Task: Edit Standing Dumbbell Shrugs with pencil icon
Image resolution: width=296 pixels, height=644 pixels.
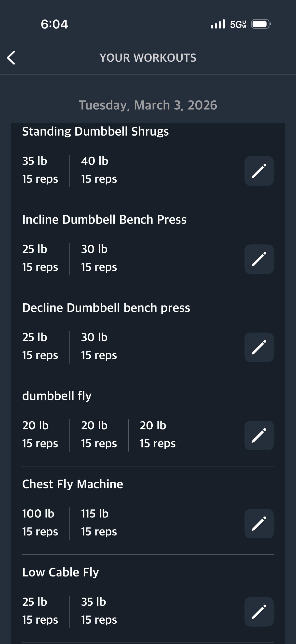Action: pos(259,171)
